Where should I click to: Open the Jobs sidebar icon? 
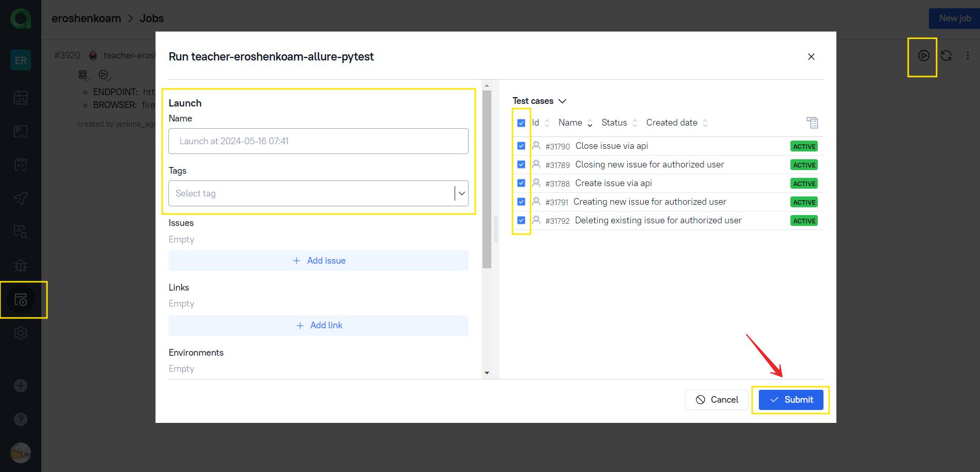21,300
